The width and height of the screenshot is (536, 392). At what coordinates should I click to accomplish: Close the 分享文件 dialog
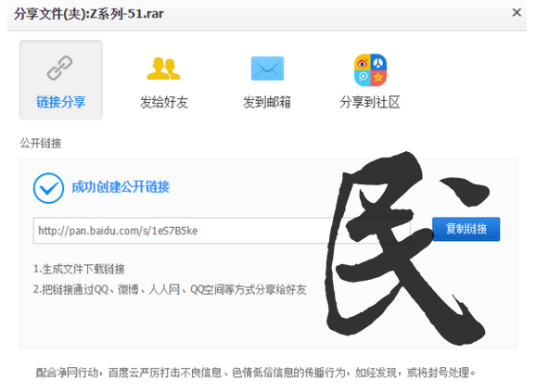[517, 13]
